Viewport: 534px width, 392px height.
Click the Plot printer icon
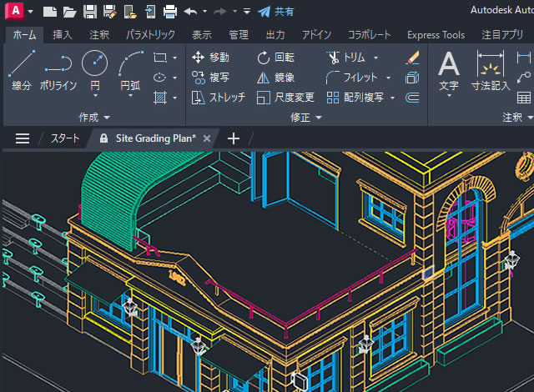pos(170,12)
